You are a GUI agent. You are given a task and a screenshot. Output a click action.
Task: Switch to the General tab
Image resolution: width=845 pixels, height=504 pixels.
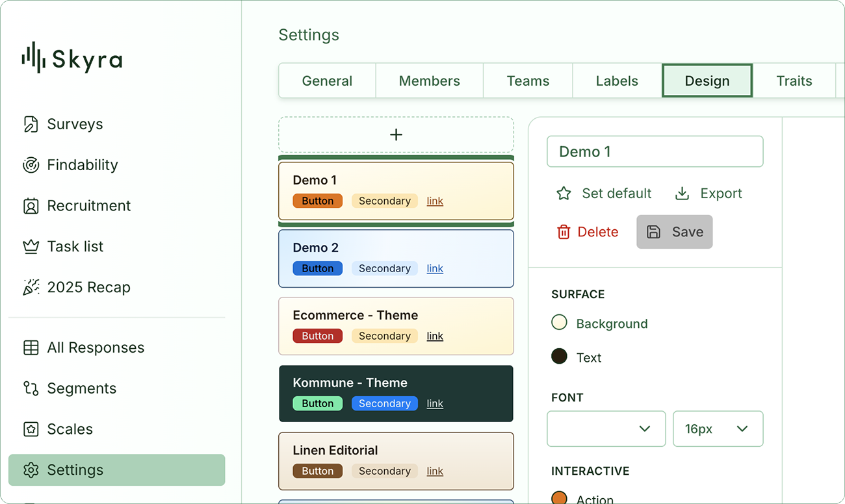(327, 81)
